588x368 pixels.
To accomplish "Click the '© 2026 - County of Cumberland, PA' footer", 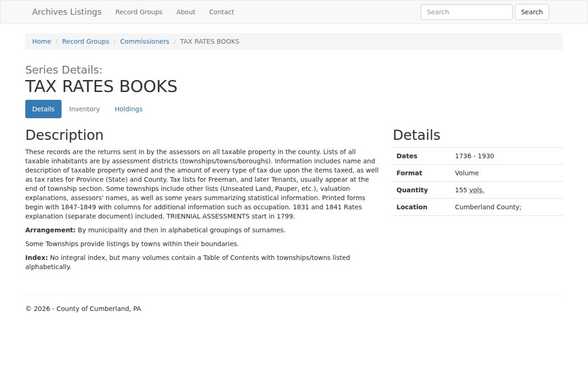I will tap(83, 309).
